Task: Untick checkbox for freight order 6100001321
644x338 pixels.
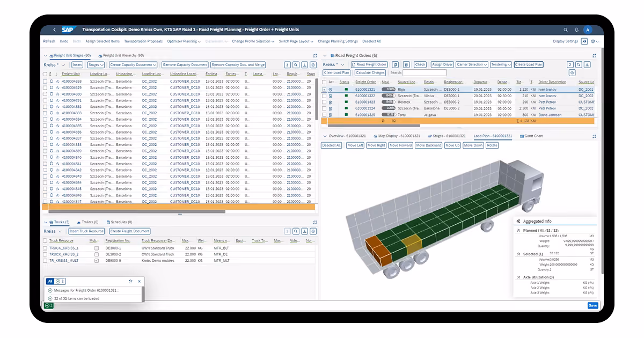Action: click(324, 90)
